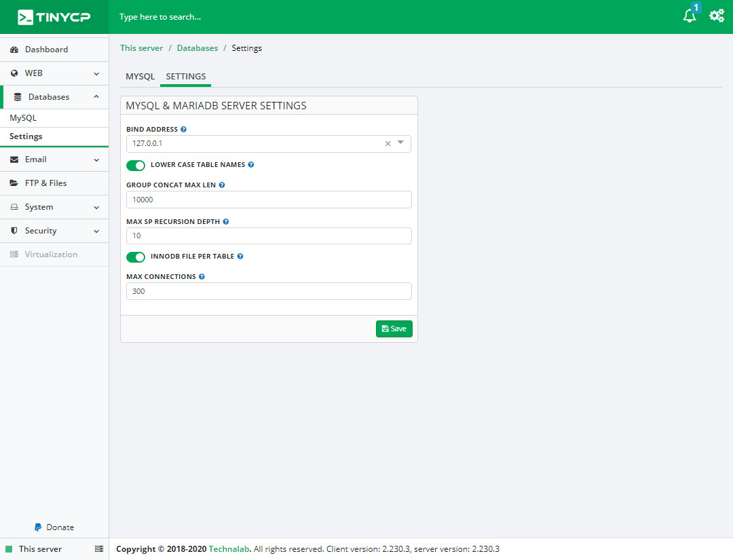The height and width of the screenshot is (560, 733).
Task: Follow the Databases breadcrumb link
Action: pos(198,48)
